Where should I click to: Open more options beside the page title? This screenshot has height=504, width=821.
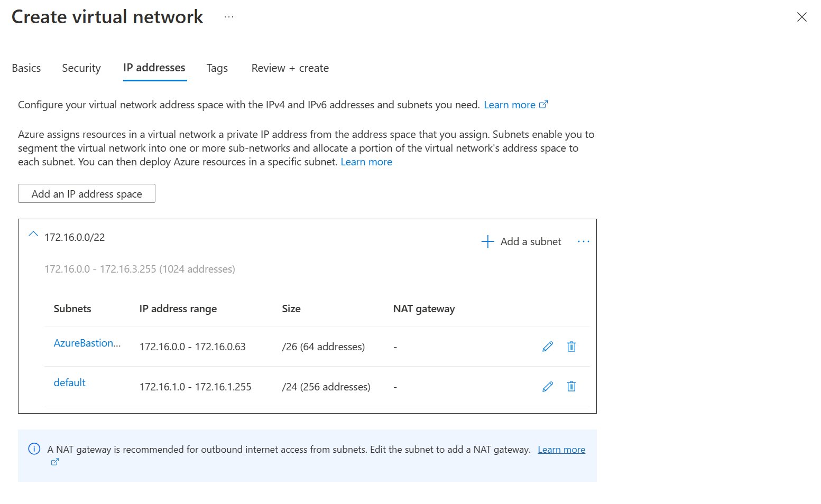click(228, 17)
